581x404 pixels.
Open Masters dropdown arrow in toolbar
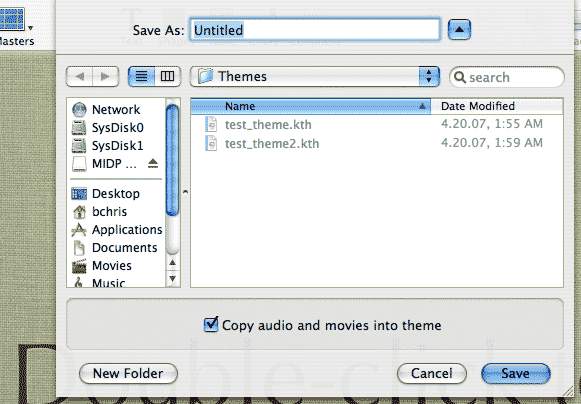(x=30, y=28)
